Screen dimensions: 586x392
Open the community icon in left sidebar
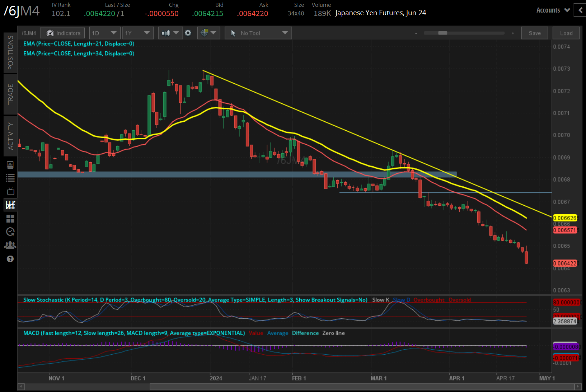coord(10,244)
